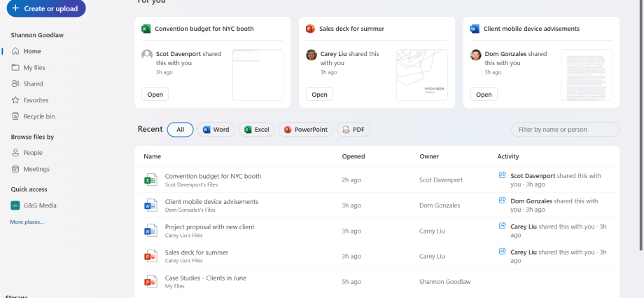Sort by the Owner column header
The width and height of the screenshot is (644, 298).
click(429, 156)
